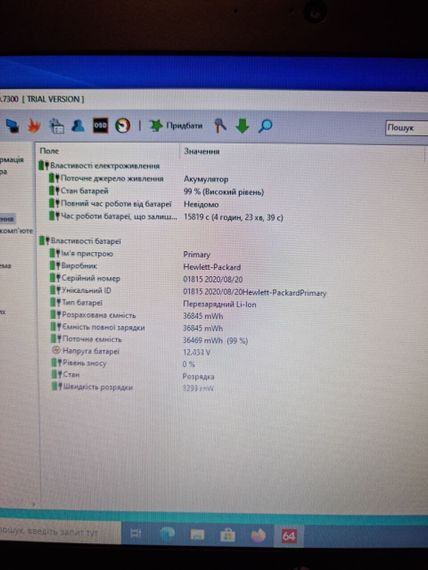
Task: Click the Придбати buy button label
Action: (184, 126)
